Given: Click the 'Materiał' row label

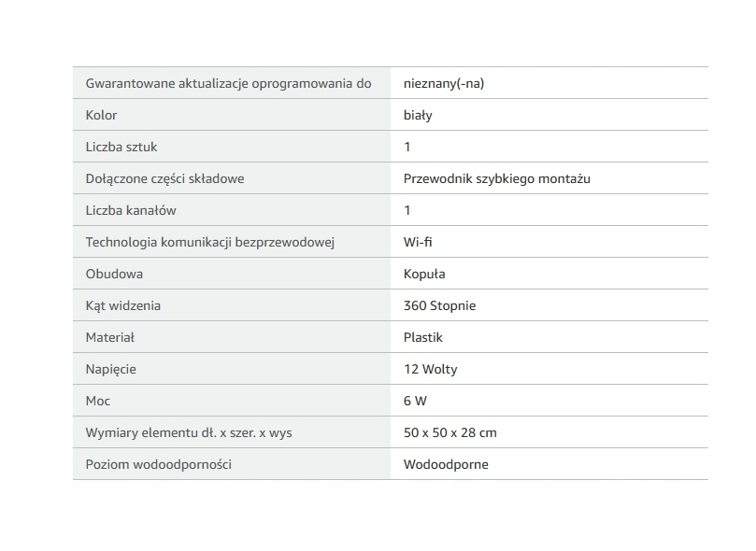Looking at the screenshot, I should 110,338.
